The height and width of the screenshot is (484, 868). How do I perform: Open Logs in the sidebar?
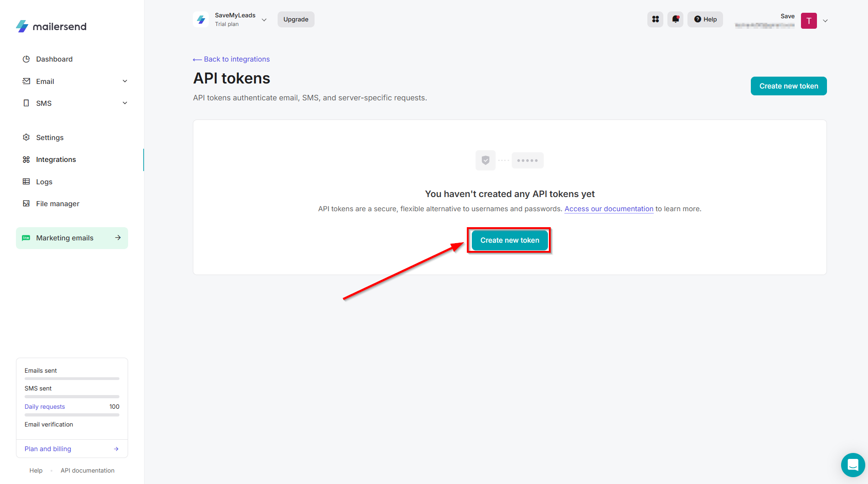(44, 182)
